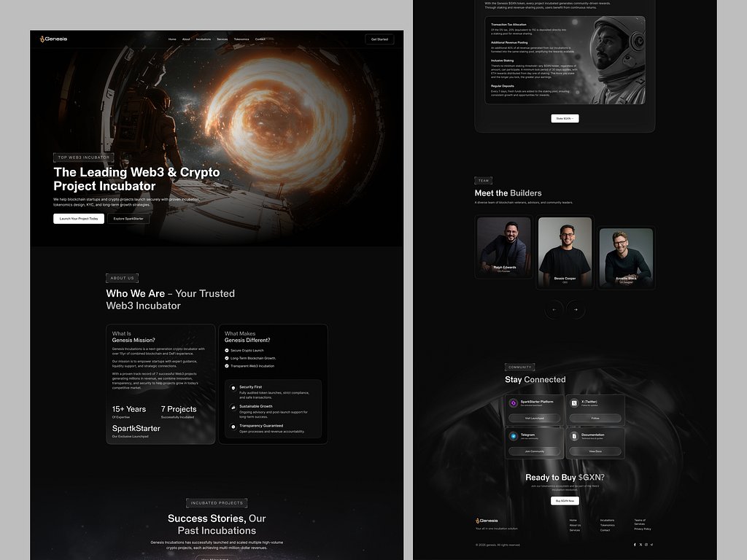Click check icon beside Secure Crypto Launch

coord(227,351)
